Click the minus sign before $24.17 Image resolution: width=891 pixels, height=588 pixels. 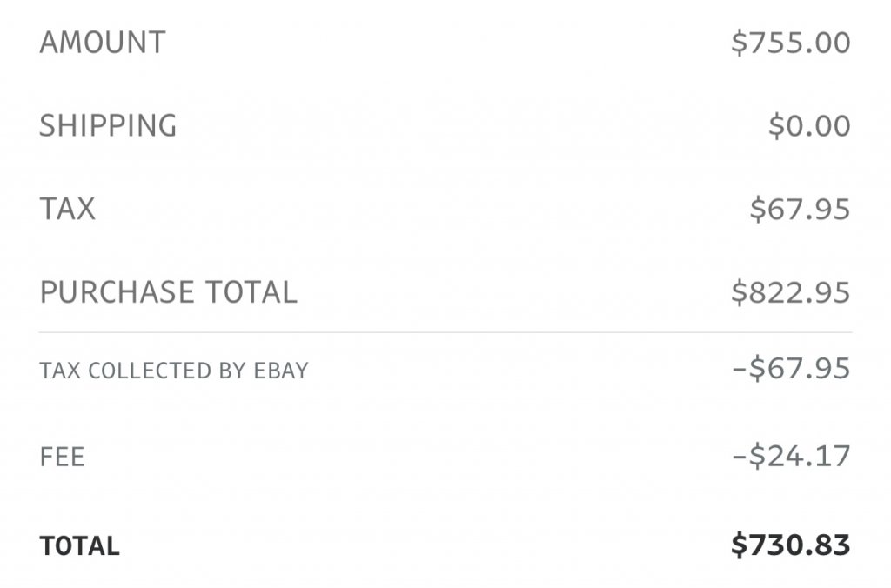tap(740, 456)
